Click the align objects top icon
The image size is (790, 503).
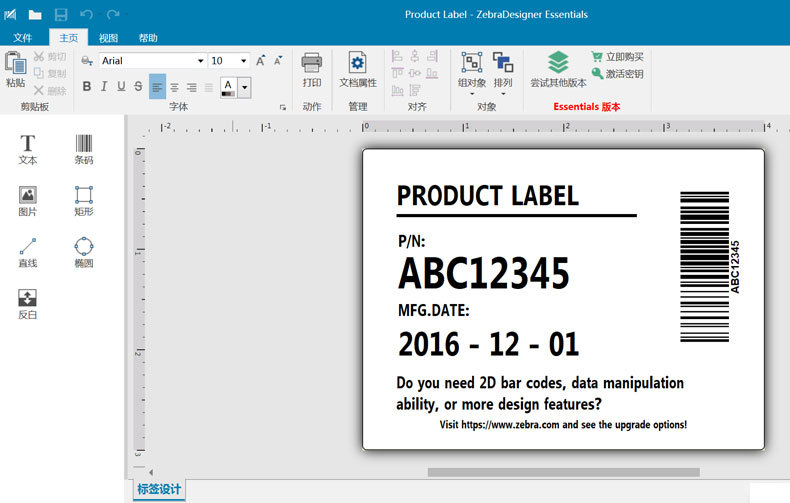pos(397,73)
